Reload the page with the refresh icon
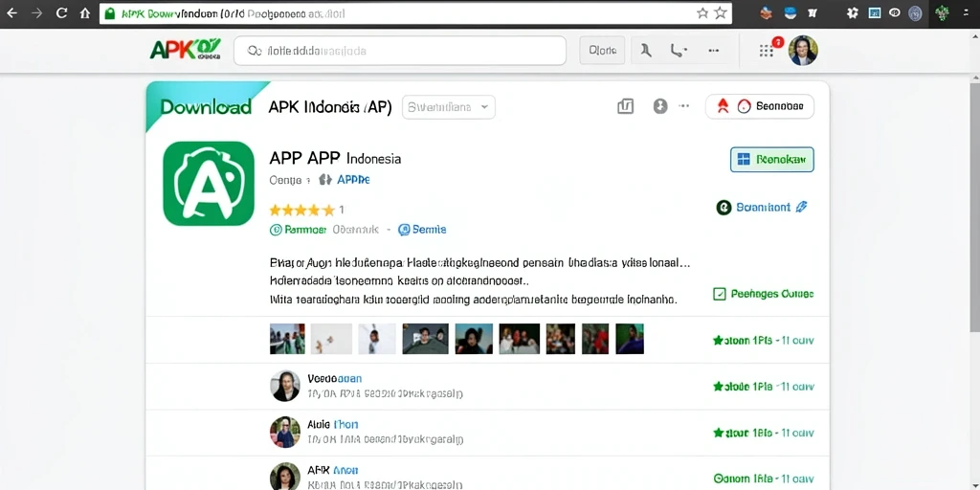The height and width of the screenshot is (490, 980). (x=61, y=13)
